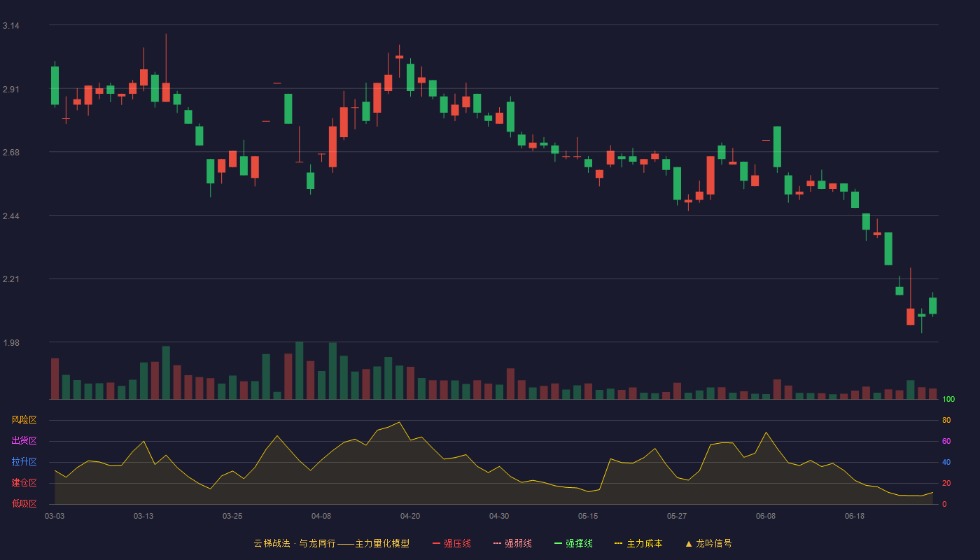The height and width of the screenshot is (560, 980).
Task: Click the 04-20 date axis label
Action: [410, 516]
